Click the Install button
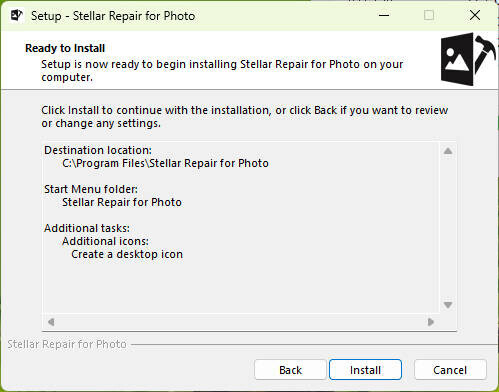Image resolution: width=499 pixels, height=392 pixels. coord(365,370)
